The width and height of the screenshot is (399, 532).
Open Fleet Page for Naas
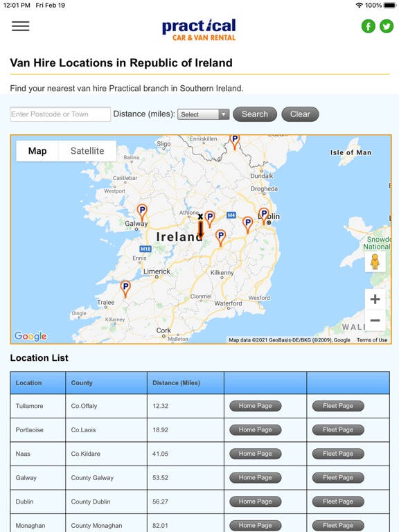338,454
